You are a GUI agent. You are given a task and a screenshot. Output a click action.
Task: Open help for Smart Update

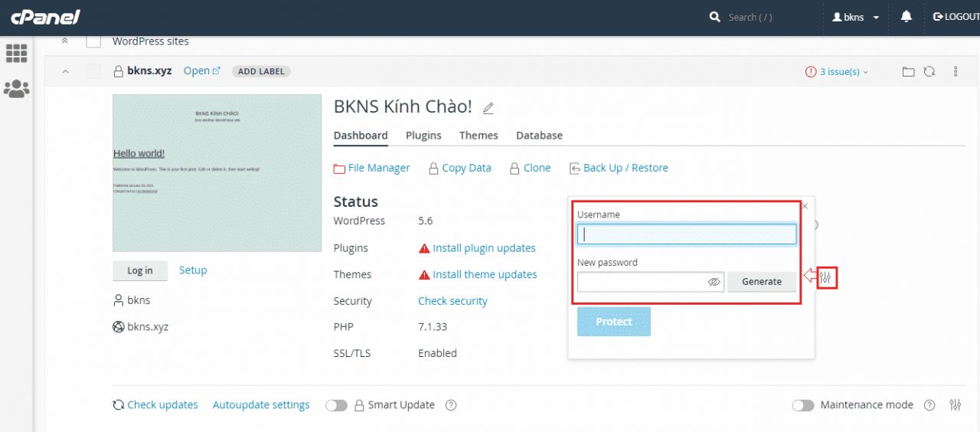coord(451,405)
